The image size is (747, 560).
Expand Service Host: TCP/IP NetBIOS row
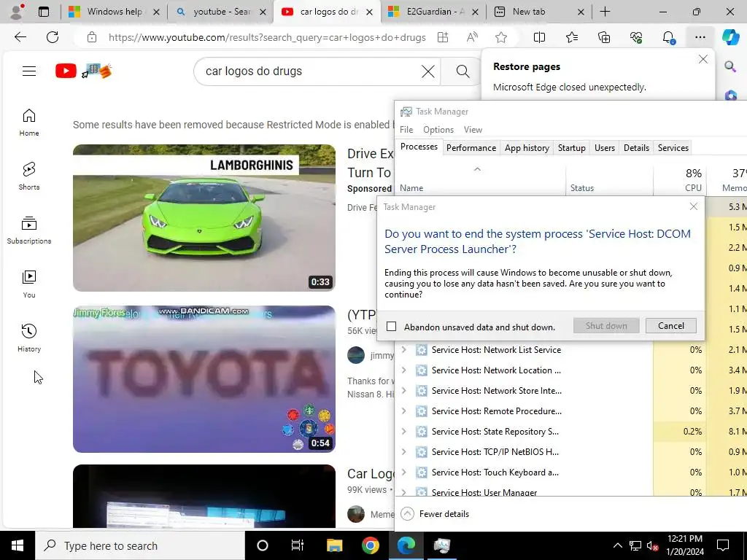(404, 452)
